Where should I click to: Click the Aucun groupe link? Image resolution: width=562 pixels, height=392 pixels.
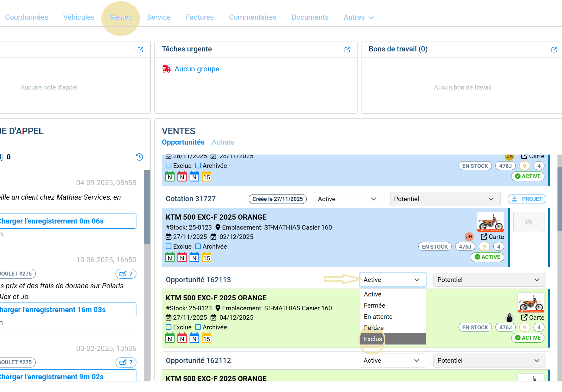click(197, 69)
